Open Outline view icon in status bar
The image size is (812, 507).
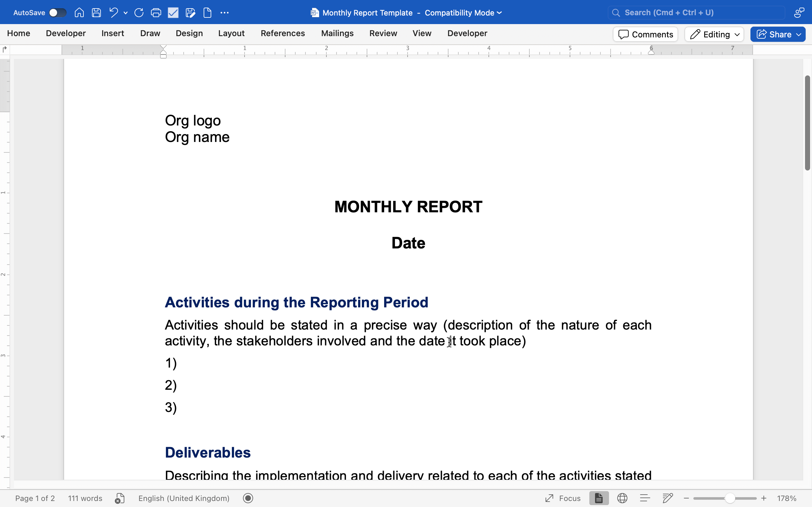coord(645,498)
